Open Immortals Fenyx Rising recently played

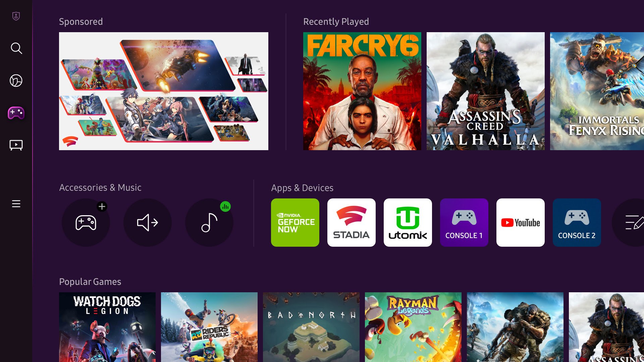pyautogui.click(x=597, y=91)
